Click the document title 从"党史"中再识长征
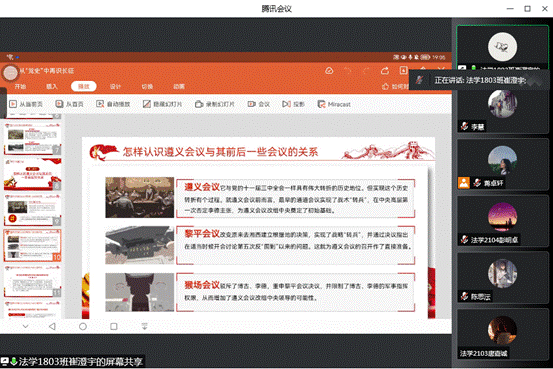 [x=47, y=71]
